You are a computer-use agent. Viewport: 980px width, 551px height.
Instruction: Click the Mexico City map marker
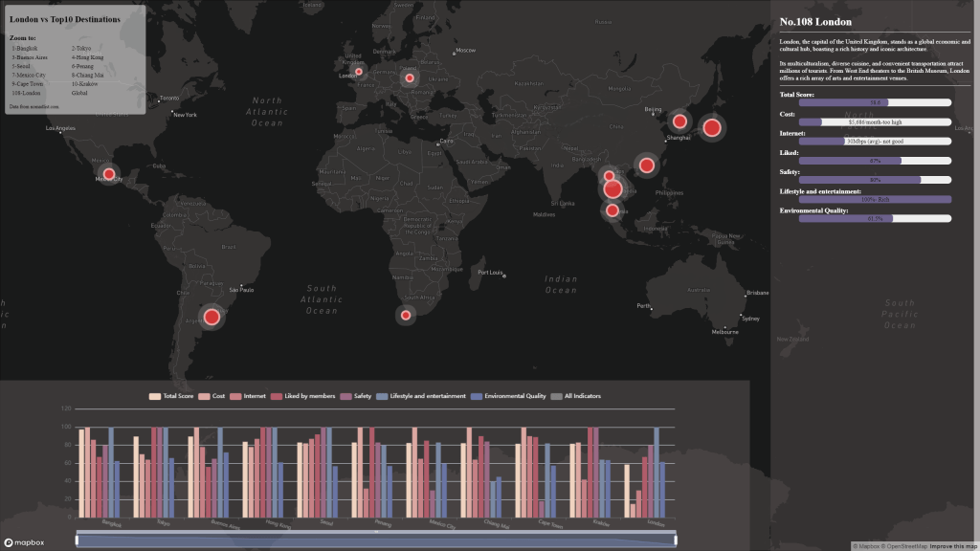coord(108,174)
